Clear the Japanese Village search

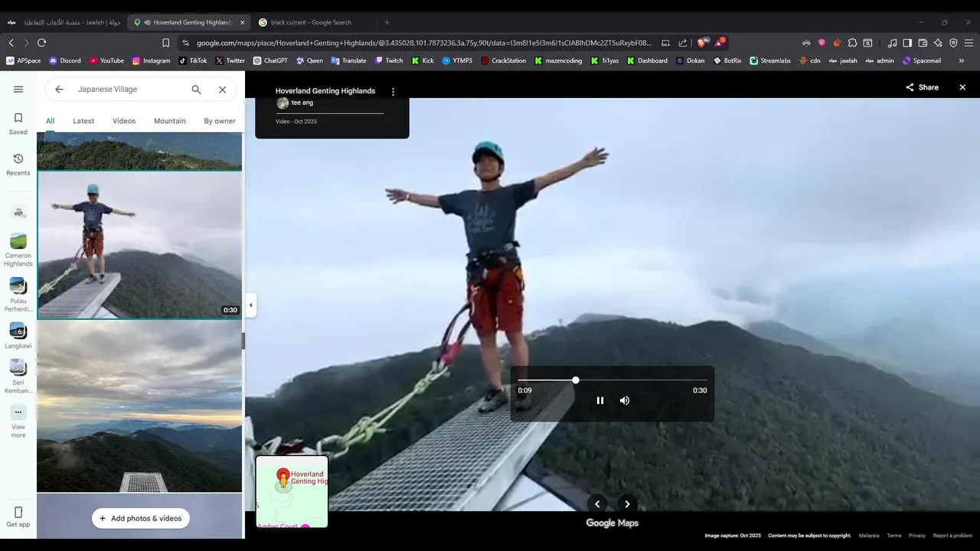click(222, 90)
